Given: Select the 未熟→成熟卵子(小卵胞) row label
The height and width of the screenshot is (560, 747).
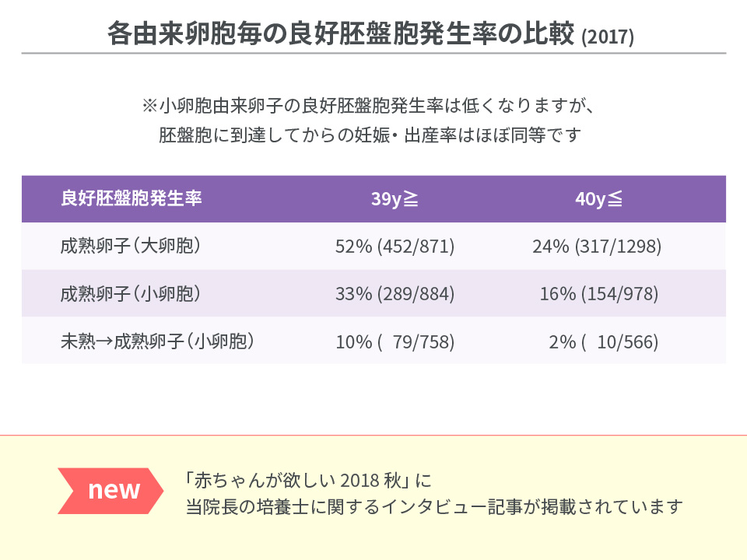Looking at the screenshot, I should [157, 341].
